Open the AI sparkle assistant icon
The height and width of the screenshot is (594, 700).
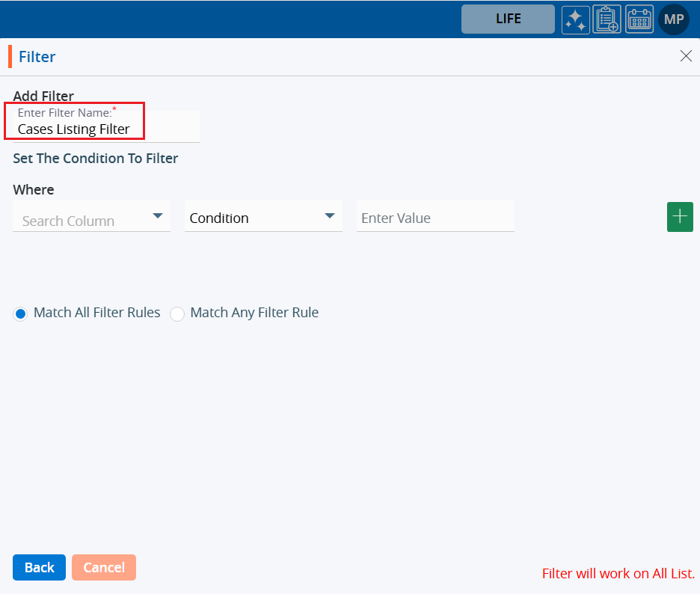(576, 19)
